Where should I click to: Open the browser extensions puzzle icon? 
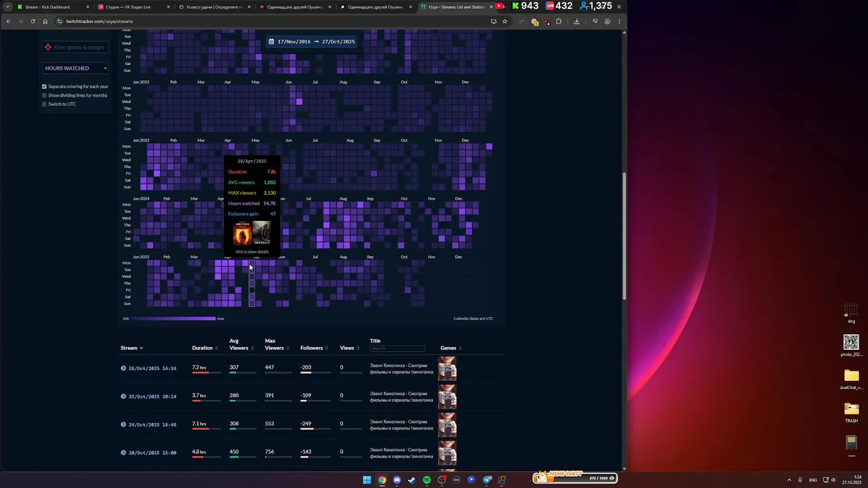click(559, 21)
